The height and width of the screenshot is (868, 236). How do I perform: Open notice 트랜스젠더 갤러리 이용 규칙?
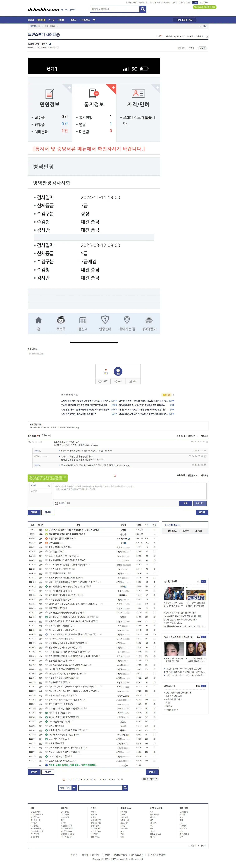[61, 538]
